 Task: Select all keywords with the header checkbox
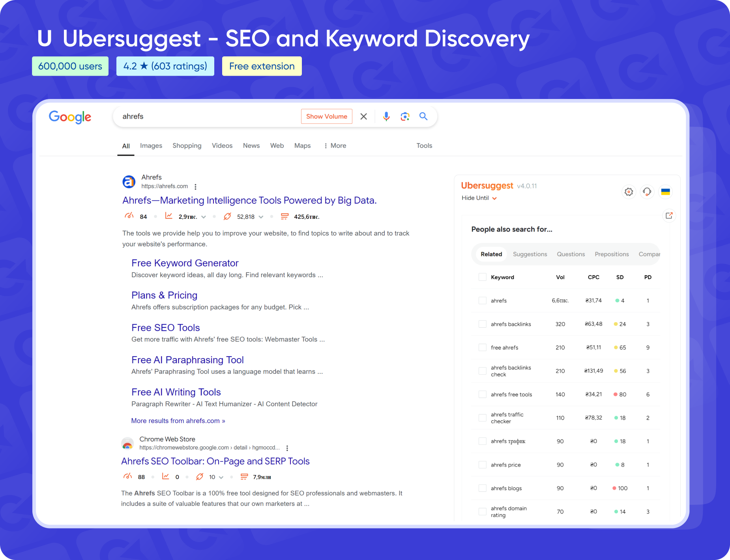point(482,277)
